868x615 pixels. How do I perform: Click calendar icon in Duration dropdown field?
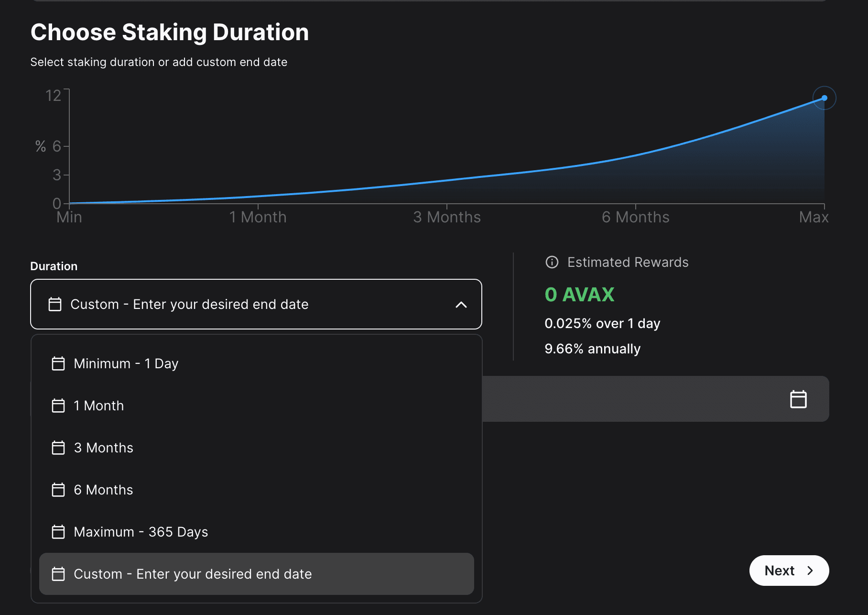coord(55,304)
